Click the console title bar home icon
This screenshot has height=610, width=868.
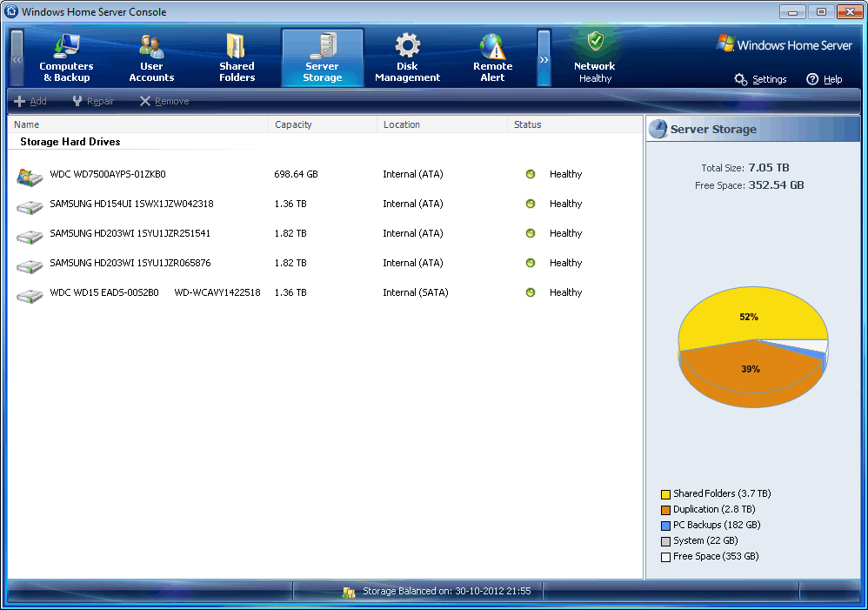point(11,11)
